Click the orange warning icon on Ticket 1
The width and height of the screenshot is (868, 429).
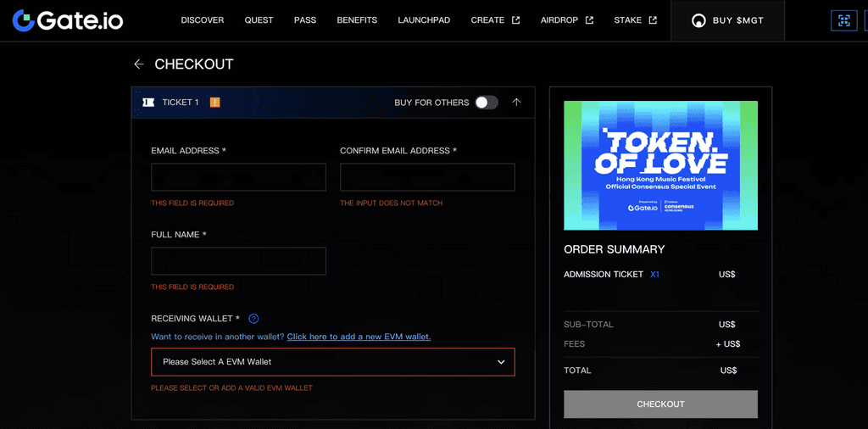(214, 103)
